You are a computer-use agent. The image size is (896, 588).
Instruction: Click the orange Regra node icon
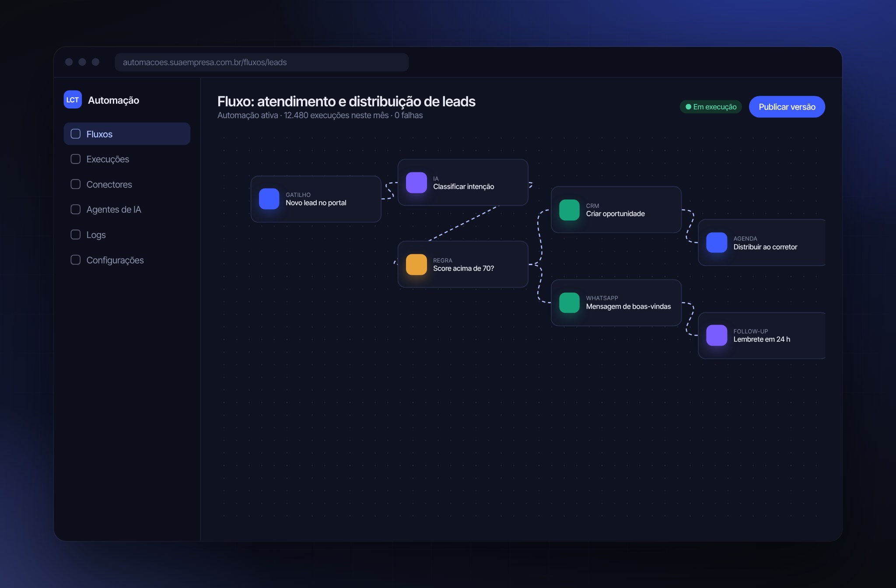416,264
